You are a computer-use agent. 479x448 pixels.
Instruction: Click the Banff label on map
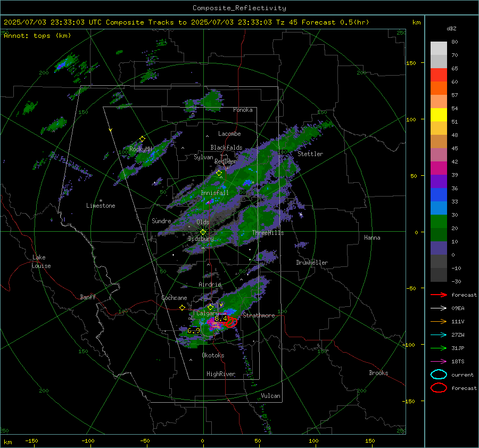point(88,297)
